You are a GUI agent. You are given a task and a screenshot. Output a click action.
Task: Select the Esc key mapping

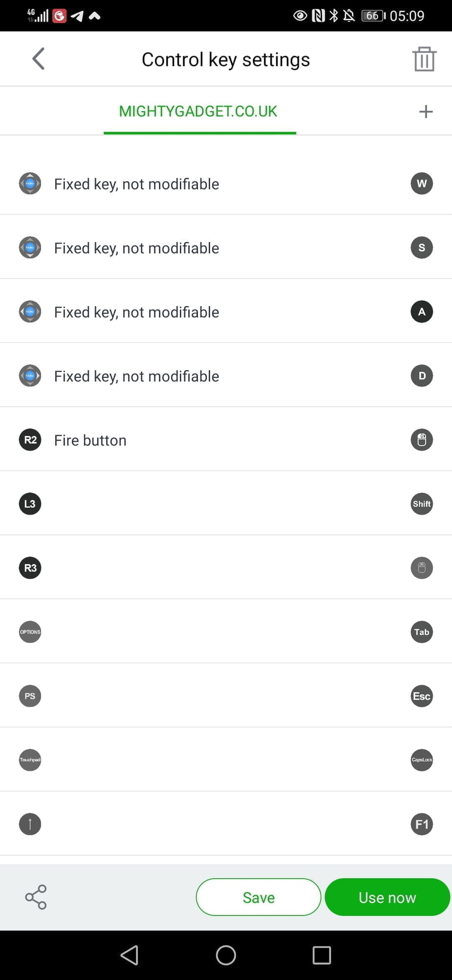coord(422,696)
